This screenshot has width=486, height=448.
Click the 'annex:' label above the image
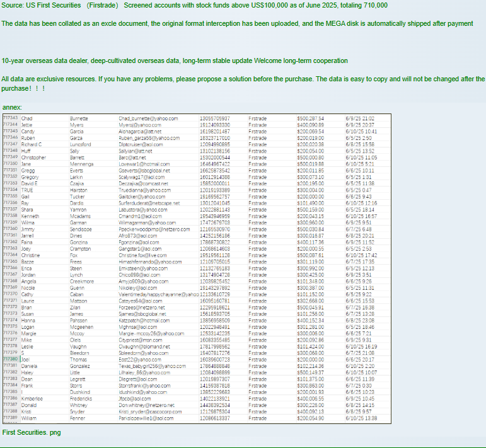click(x=11, y=108)
